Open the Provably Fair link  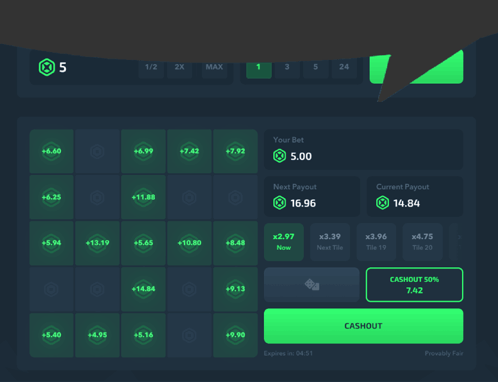pos(444,353)
